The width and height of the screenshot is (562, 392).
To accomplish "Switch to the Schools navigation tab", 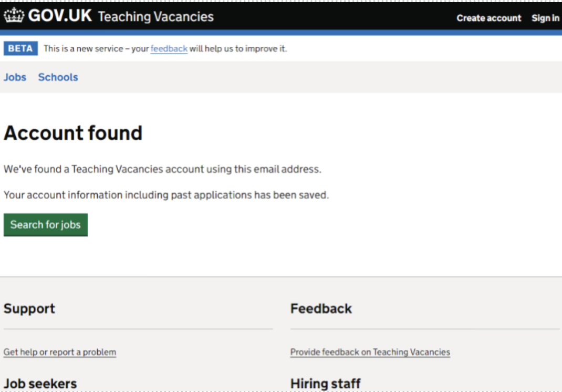I will [x=58, y=77].
